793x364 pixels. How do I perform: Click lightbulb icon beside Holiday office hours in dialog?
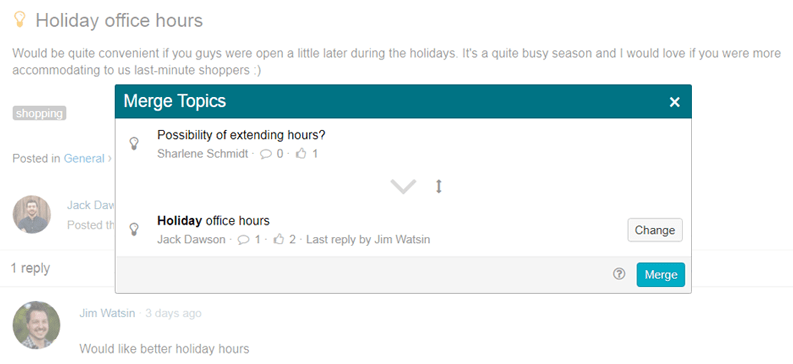coord(134,230)
